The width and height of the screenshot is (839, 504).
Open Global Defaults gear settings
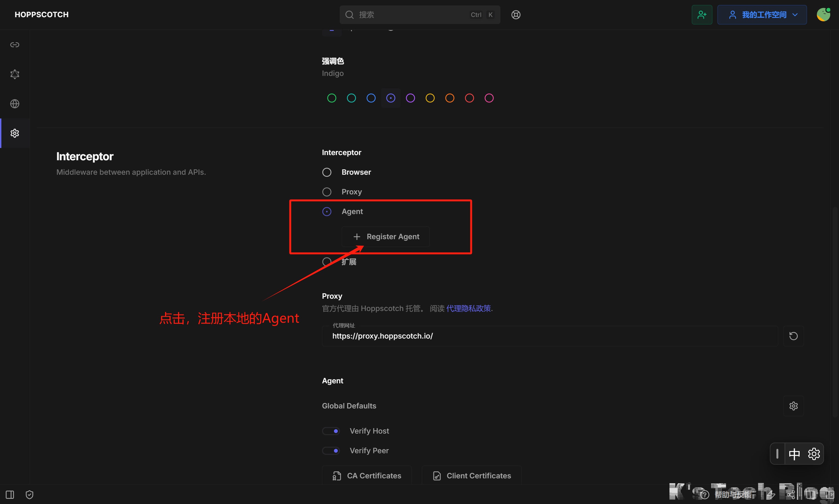click(793, 406)
